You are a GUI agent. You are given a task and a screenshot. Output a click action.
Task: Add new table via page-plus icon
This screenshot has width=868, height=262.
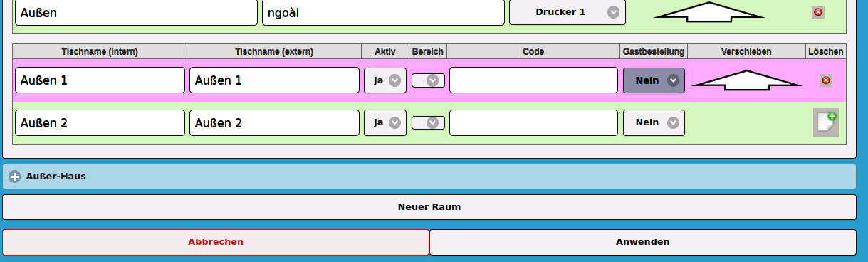coord(826,122)
